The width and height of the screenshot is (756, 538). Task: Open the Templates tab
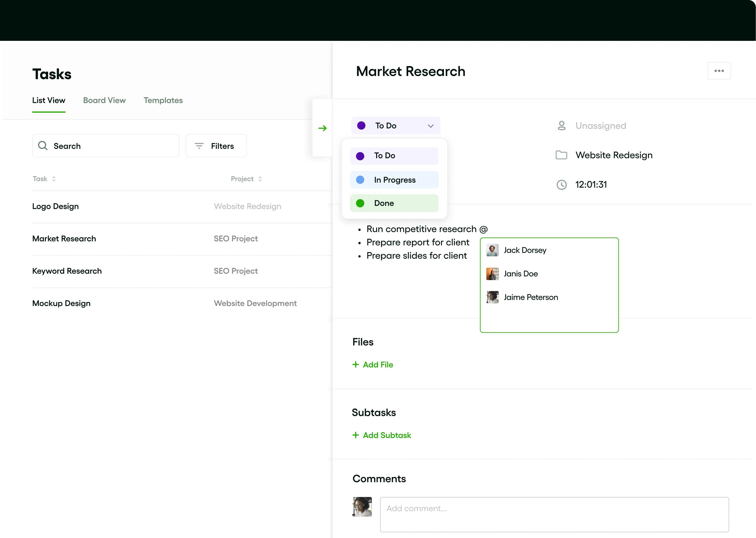(163, 100)
